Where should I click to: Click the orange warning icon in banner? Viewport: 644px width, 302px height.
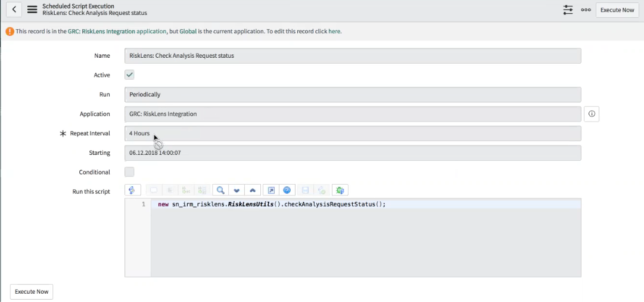pyautogui.click(x=10, y=31)
